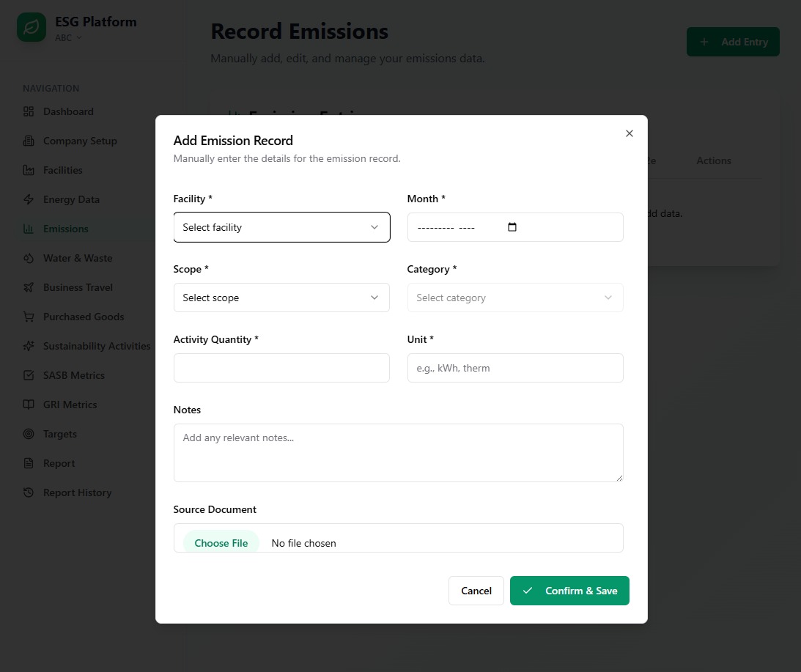Open Water & Waste in navigation
Image resolution: width=801 pixels, height=672 pixels.
77,258
